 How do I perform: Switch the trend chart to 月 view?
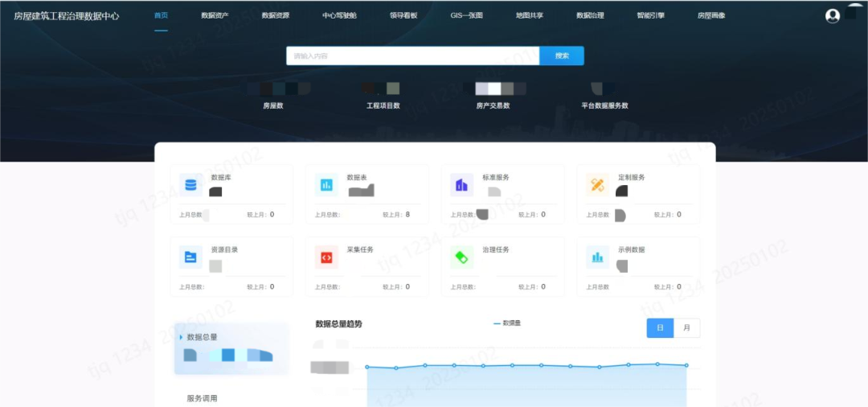coord(686,328)
